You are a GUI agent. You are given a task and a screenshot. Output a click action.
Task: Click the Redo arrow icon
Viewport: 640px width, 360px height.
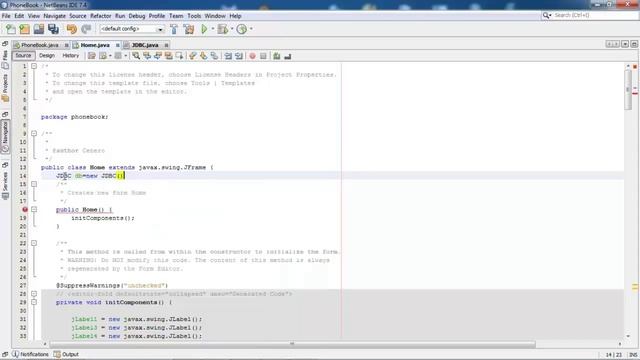tap(86, 29)
